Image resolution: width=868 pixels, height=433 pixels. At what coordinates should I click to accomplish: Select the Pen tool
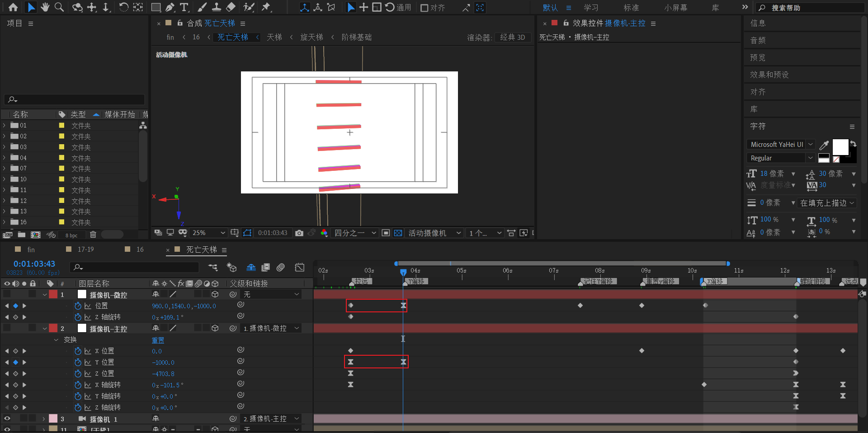pyautogui.click(x=170, y=7)
